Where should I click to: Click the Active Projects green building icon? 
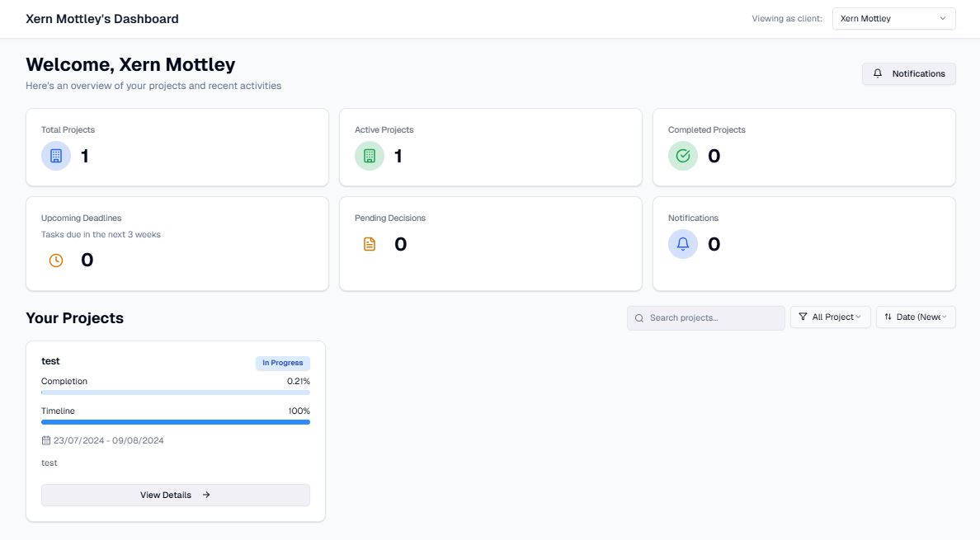point(369,155)
